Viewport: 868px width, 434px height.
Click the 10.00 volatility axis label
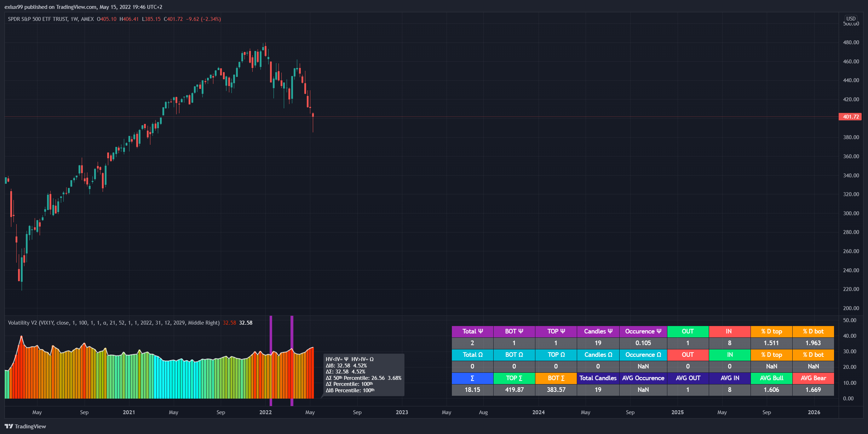(x=850, y=383)
